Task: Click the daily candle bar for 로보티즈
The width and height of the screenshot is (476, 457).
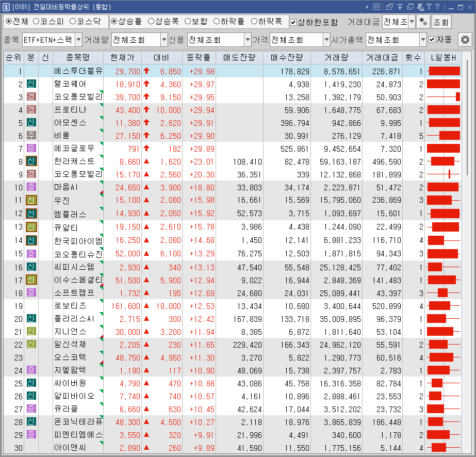Action: click(444, 305)
